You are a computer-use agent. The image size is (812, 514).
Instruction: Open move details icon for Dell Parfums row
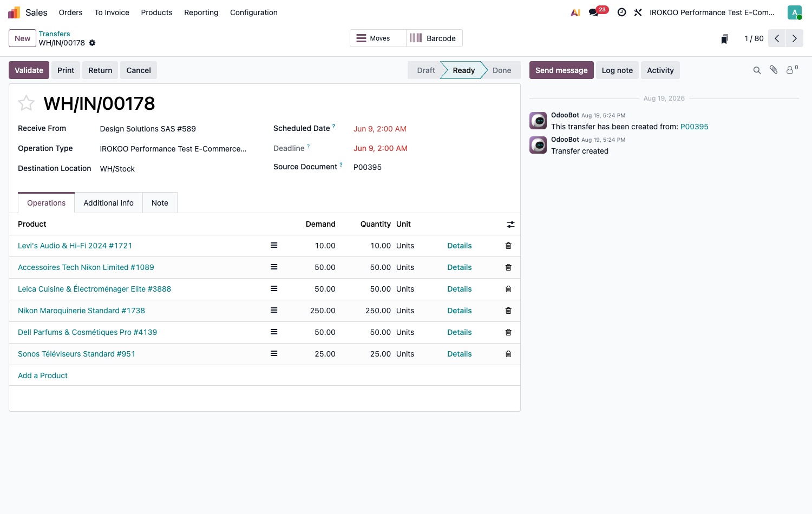coord(274,332)
